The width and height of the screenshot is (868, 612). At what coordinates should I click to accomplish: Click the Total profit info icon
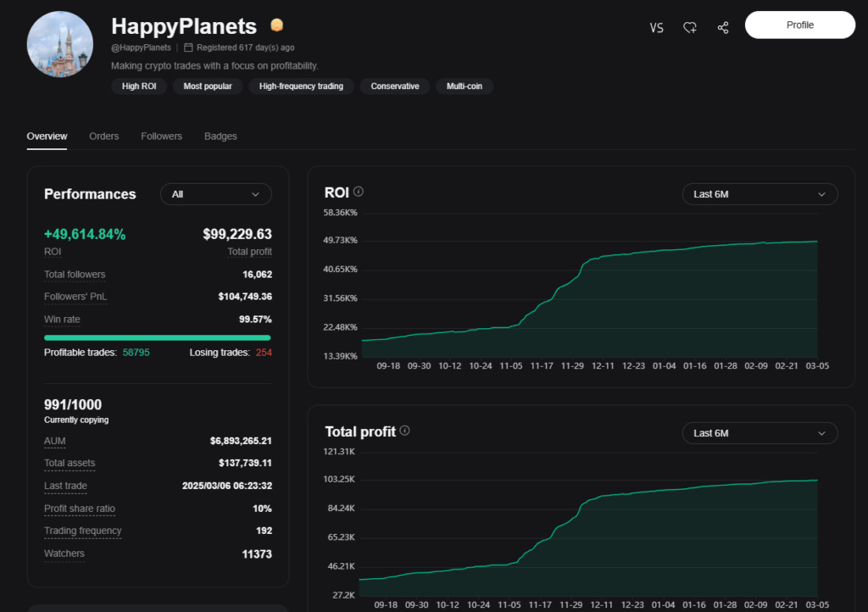point(404,431)
